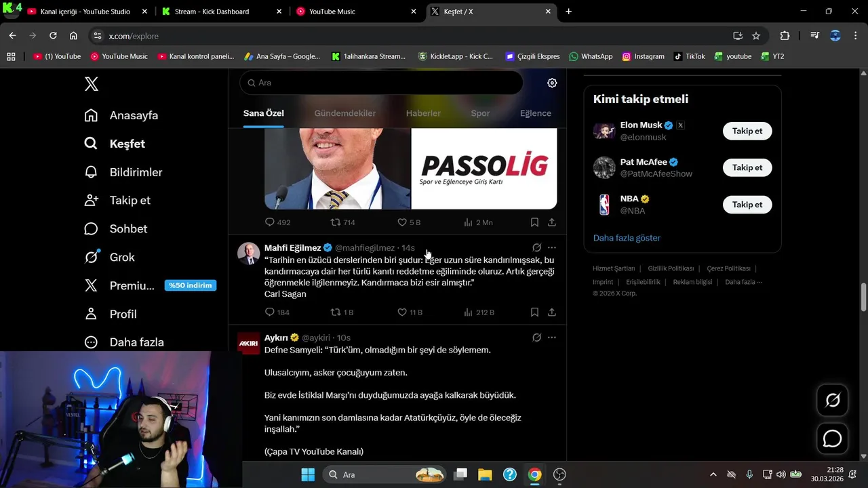Like the post with 5 B likes
This screenshot has width=868, height=488.
point(409,222)
